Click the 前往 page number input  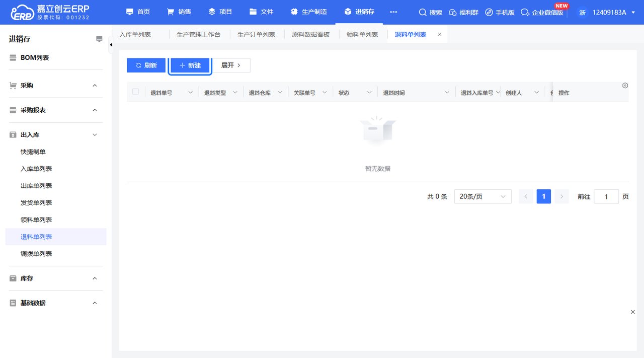tap(606, 196)
